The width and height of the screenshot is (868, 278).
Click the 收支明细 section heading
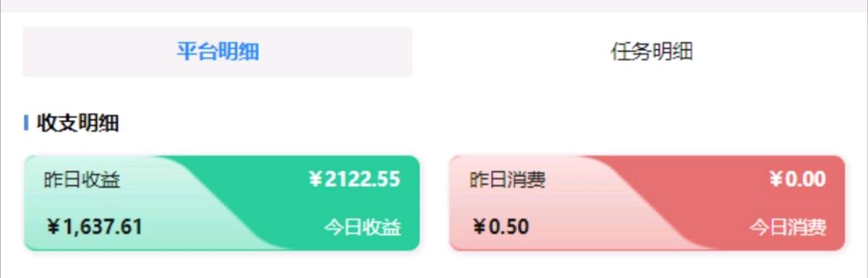pos(77,123)
